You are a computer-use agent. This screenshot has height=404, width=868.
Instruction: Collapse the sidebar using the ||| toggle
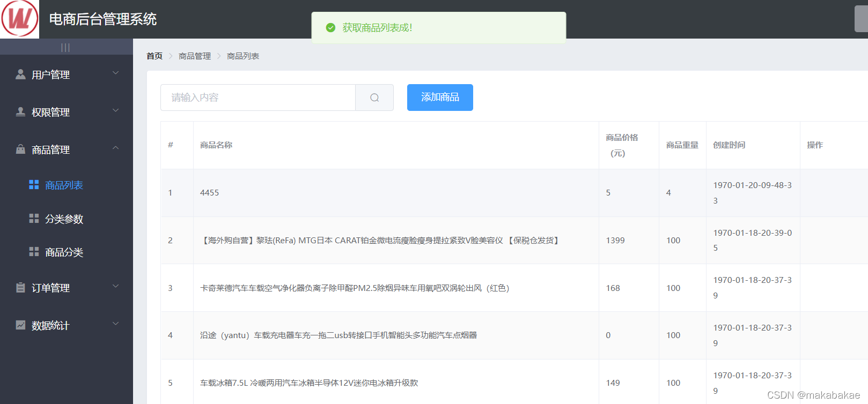(65, 47)
